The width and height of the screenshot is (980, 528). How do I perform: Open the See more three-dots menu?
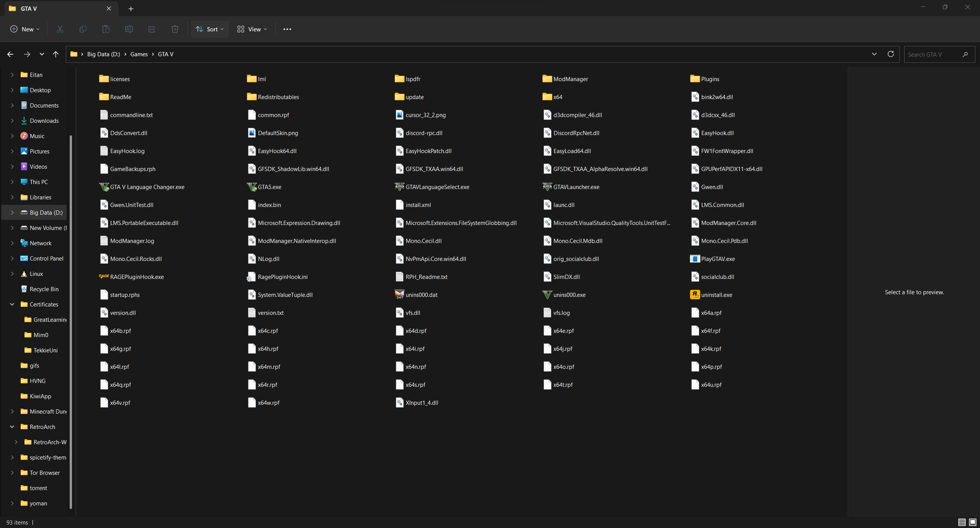(287, 29)
